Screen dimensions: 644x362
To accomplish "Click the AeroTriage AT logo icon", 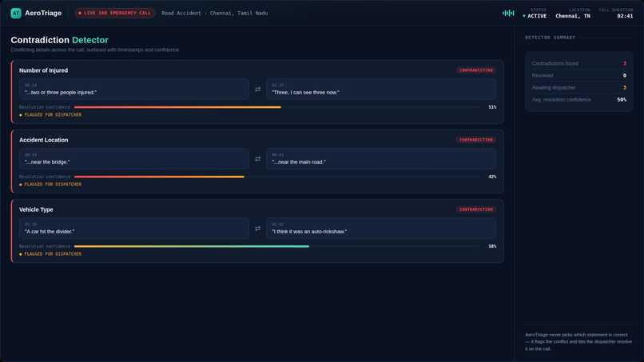I will (16, 13).
